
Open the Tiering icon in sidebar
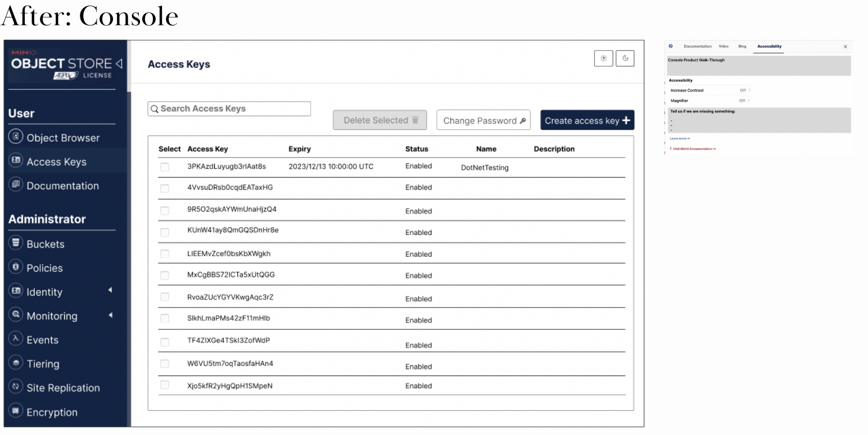[16, 363]
